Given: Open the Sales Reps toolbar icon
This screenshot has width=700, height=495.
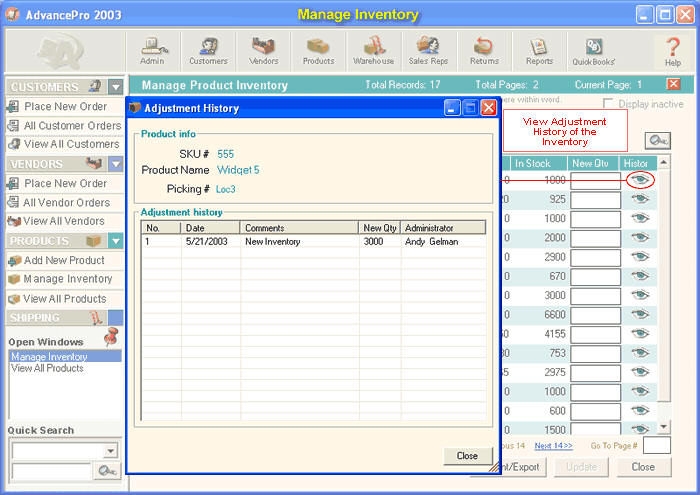Looking at the screenshot, I should point(429,51).
